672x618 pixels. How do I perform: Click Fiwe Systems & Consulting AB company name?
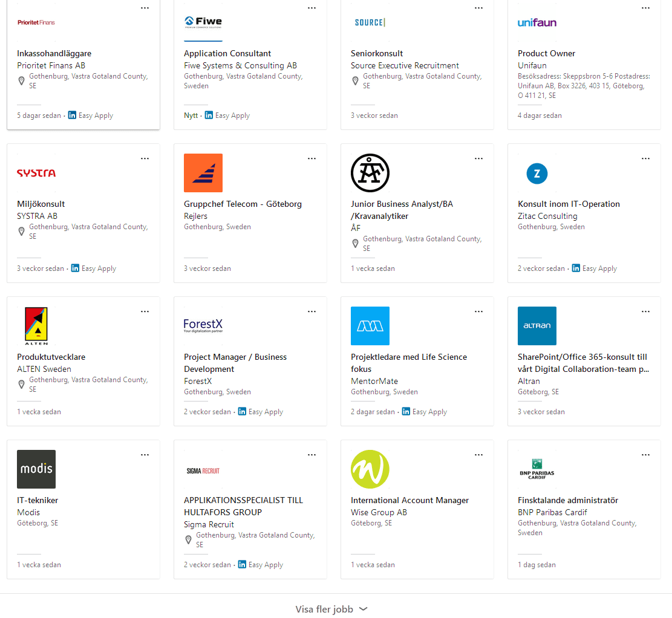[240, 65]
